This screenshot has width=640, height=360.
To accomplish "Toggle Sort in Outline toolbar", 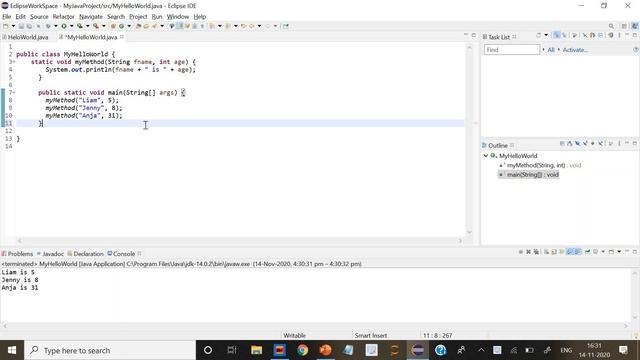I will 569,143.
